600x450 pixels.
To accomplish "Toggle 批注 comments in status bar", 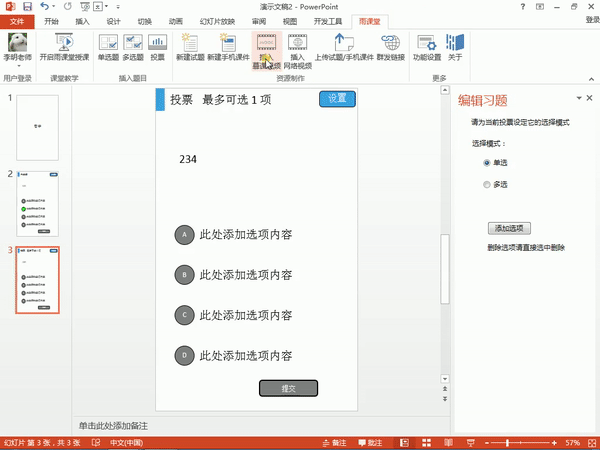I will [370, 443].
